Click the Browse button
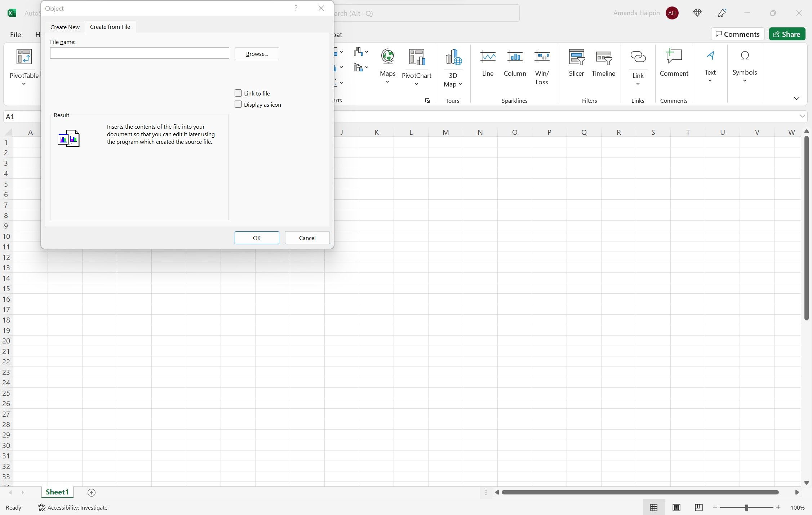 [256, 54]
